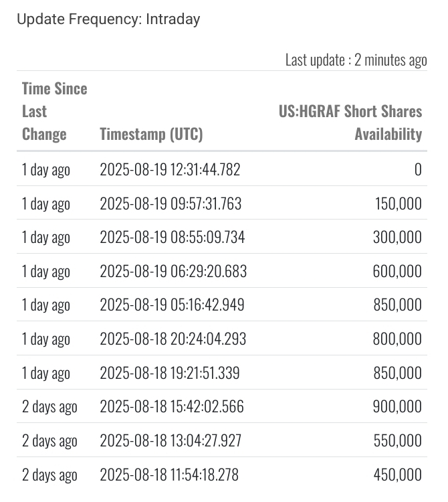Click the 900,000 availability cell

[398, 406]
